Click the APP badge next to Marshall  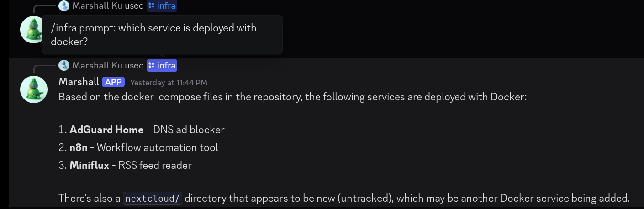pyautogui.click(x=113, y=82)
